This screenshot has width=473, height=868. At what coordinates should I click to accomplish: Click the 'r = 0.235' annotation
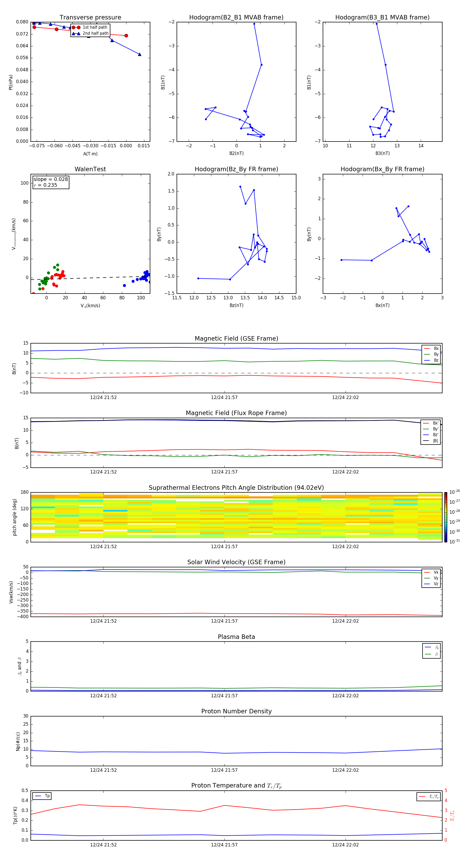[x=45, y=185]
